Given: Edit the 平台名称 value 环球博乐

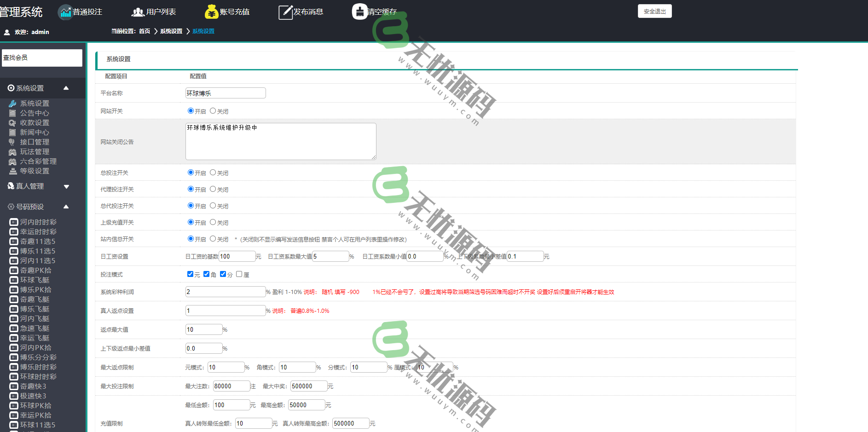Looking at the screenshot, I should [x=225, y=92].
